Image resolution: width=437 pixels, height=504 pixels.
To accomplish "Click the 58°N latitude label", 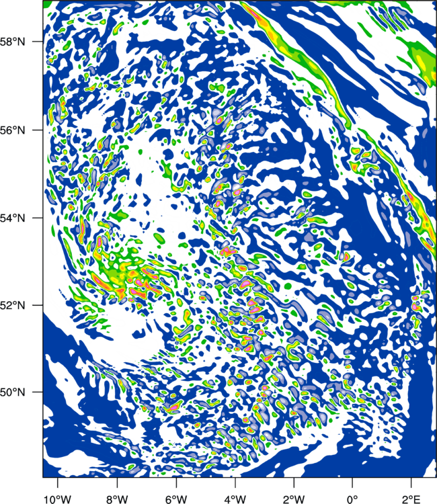I will (x=13, y=42).
